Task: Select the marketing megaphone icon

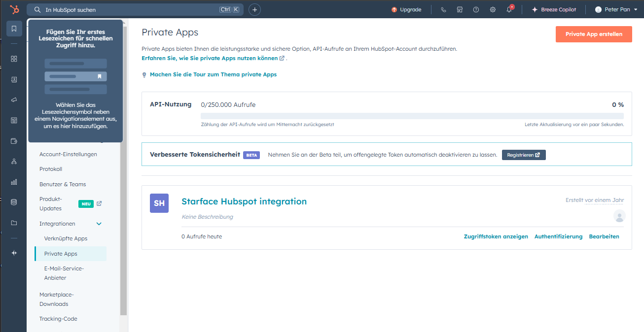Action: [14, 100]
